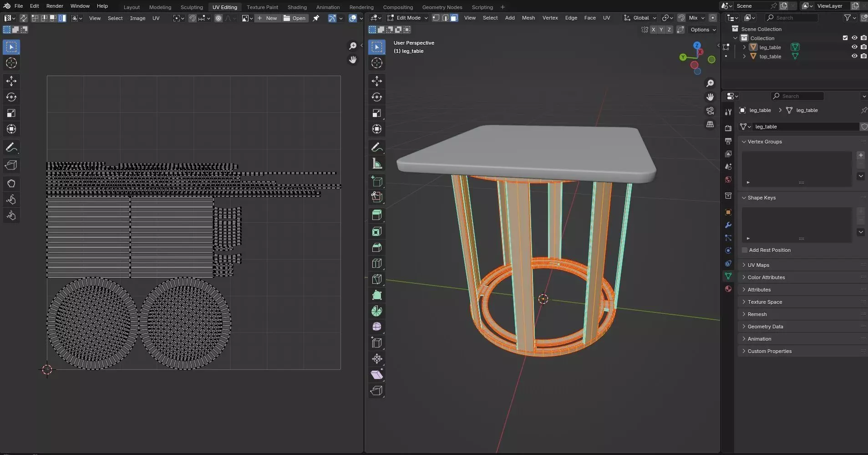Click the 3D viewport zoom magnifier icon
Image resolution: width=868 pixels, height=455 pixels.
(710, 83)
